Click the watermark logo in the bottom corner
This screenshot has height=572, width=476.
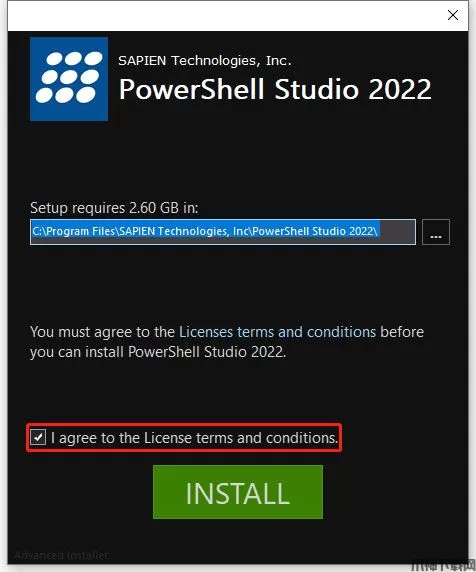pos(443,566)
